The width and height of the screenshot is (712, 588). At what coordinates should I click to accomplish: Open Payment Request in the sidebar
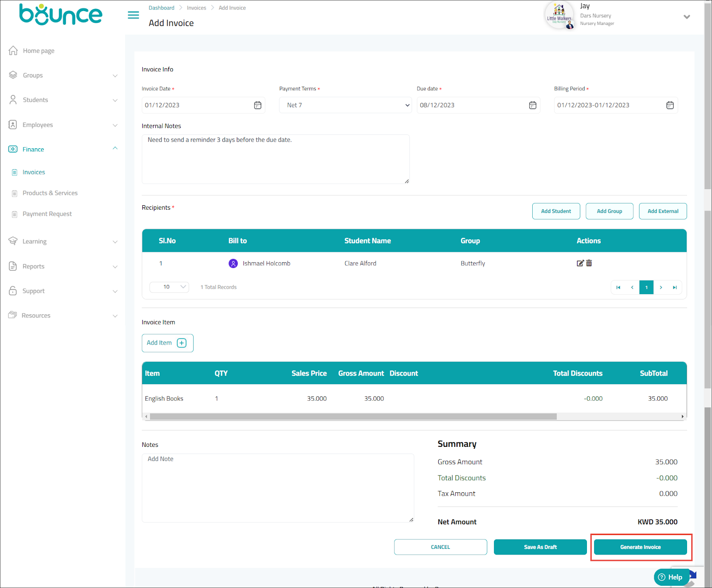[x=47, y=214]
